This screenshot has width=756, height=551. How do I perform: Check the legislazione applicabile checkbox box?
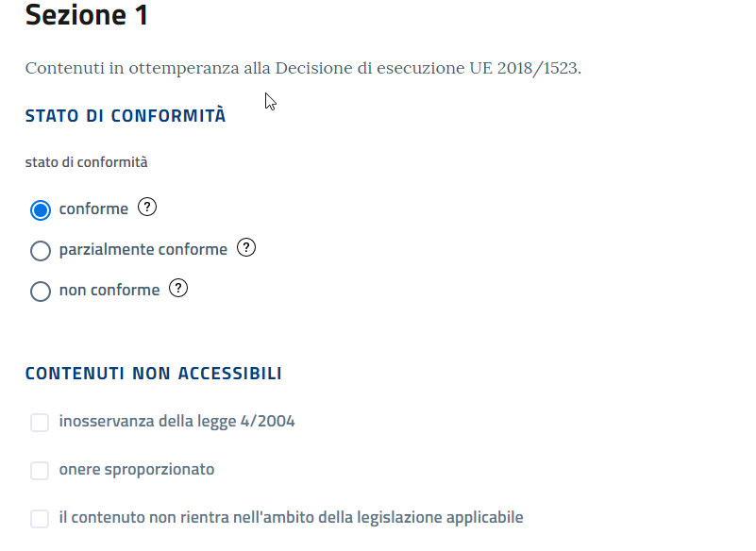[40, 519]
